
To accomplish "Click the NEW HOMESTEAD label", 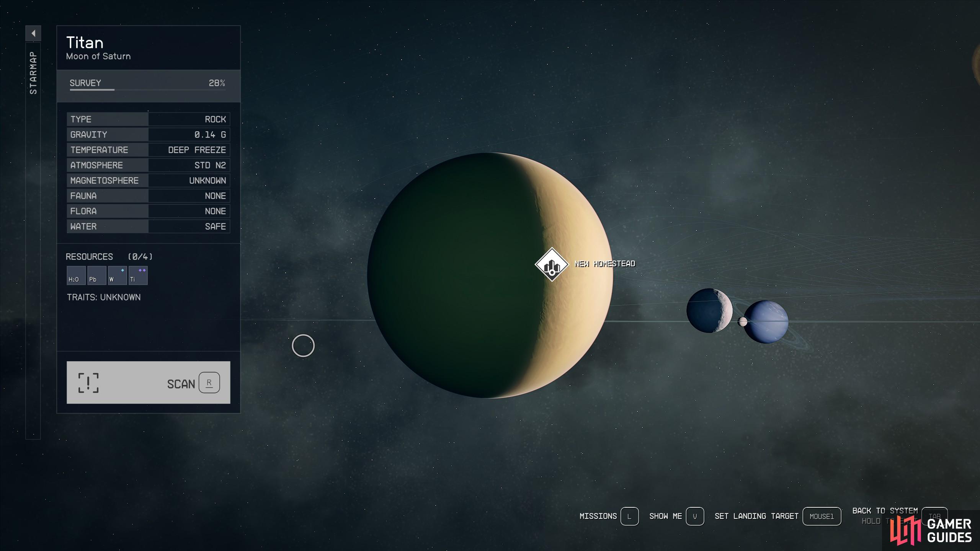I will [605, 264].
